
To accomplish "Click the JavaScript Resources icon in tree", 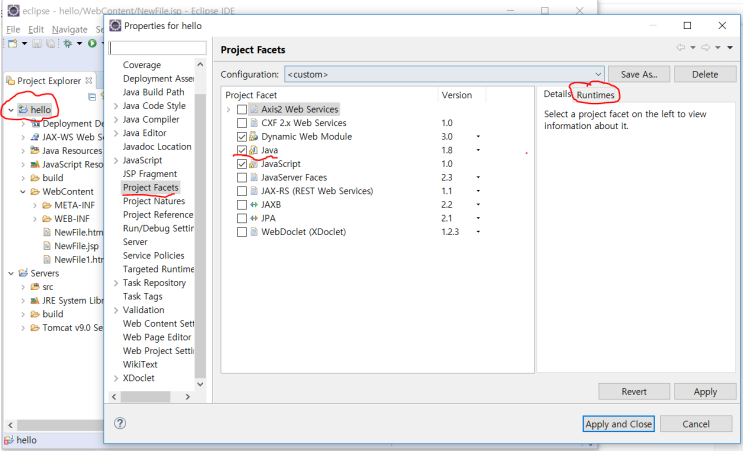I will 35,164.
